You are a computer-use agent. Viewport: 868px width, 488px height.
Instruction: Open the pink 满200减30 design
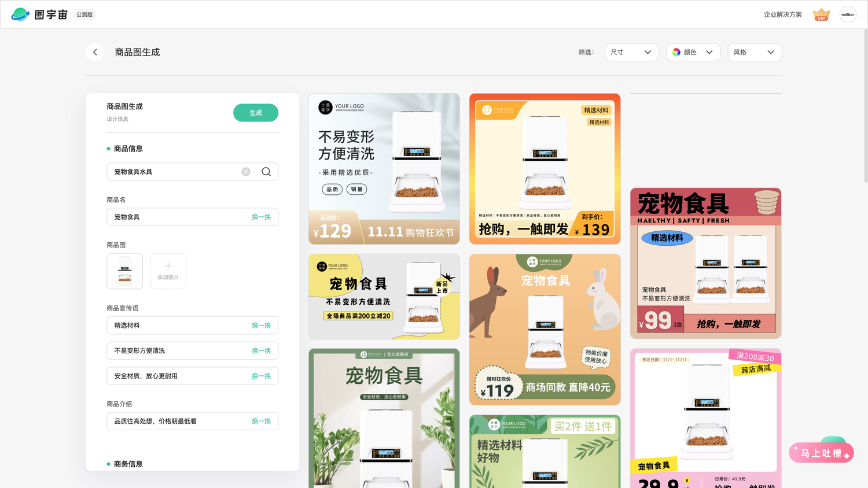click(x=705, y=418)
